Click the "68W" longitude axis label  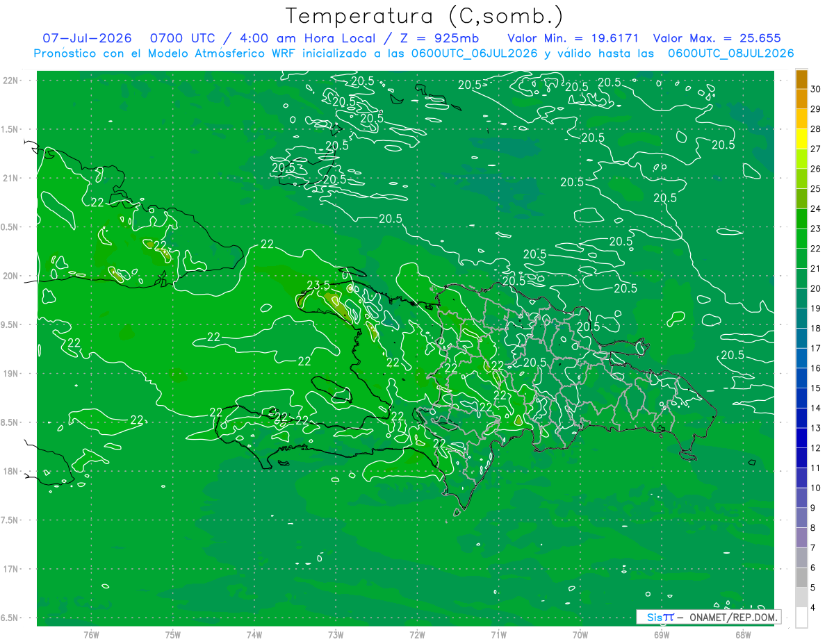coord(742,634)
